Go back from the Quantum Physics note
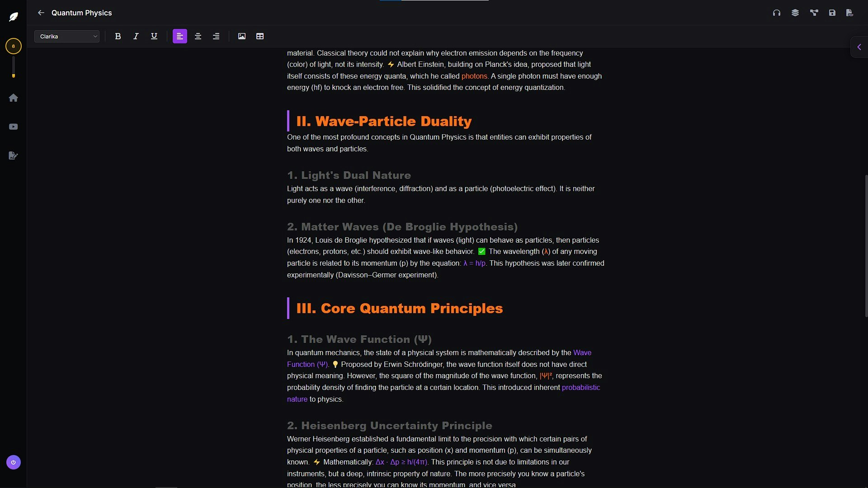The image size is (868, 488). tap(41, 13)
